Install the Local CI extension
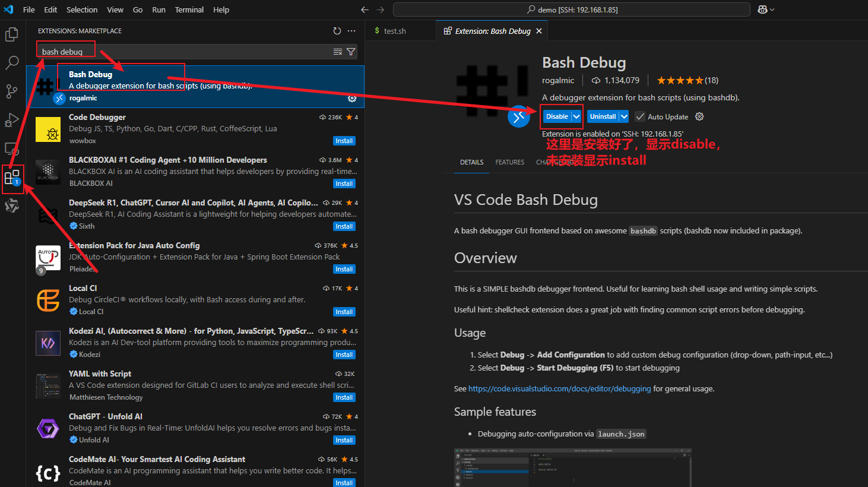Viewport: 868px width, 487px height. click(344, 312)
